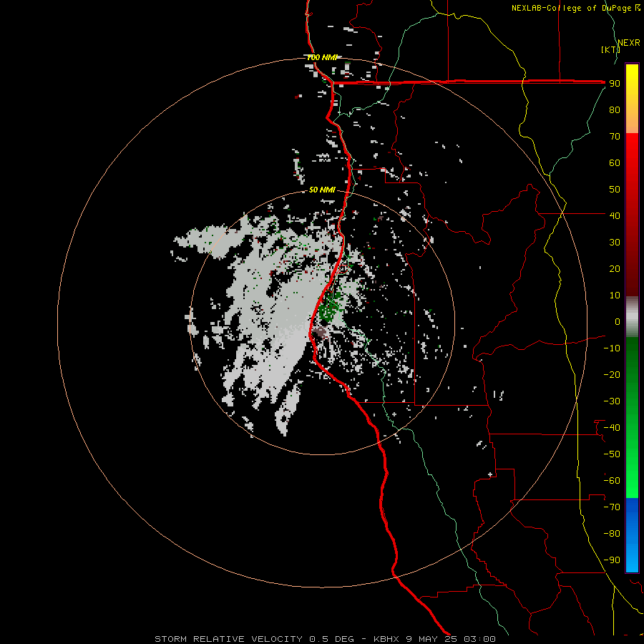Click the 50 value on velocity scale
644x644 pixels.
tap(615, 190)
